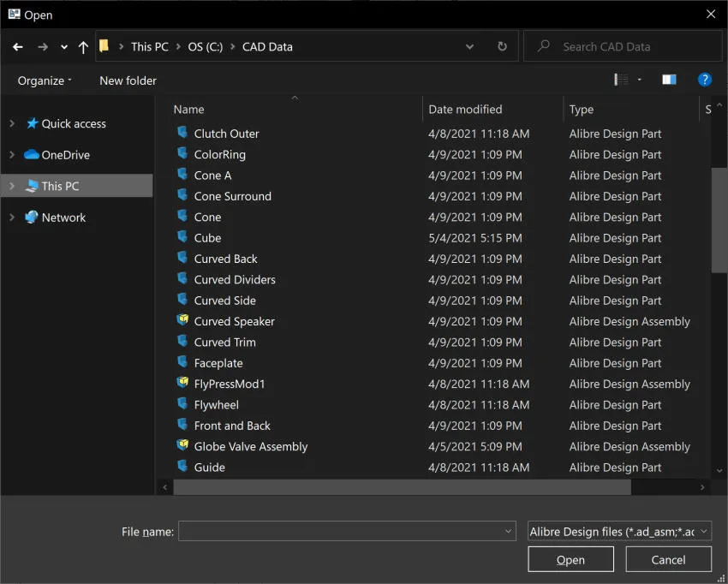Select the Cube part file icon
The image size is (728, 584).
click(182, 236)
